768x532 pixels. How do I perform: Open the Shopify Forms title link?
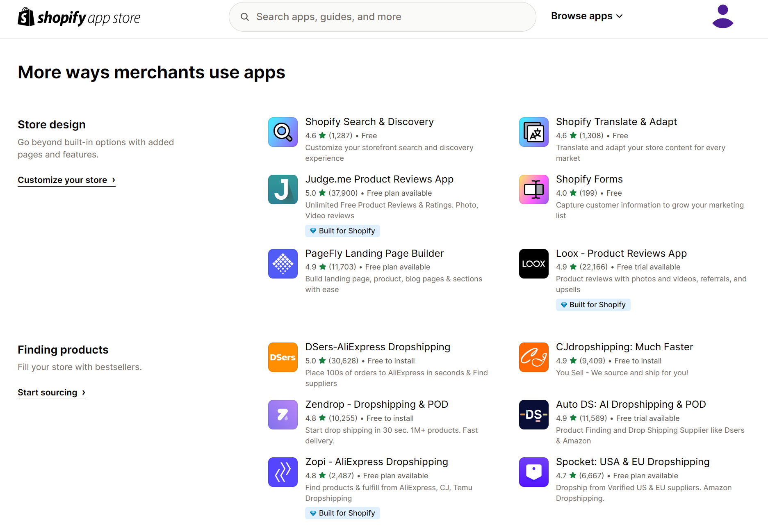589,179
